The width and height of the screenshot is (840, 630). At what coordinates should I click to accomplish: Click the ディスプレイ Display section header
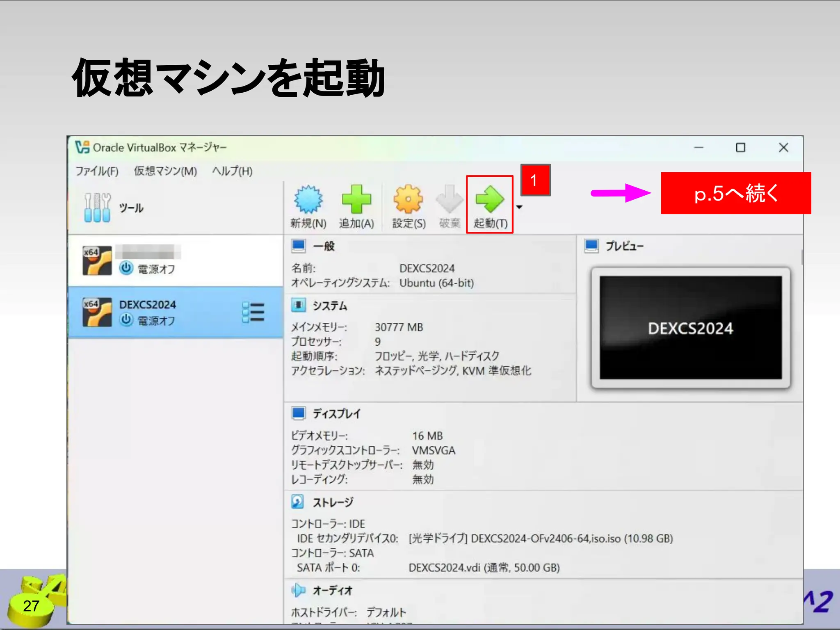point(336,413)
